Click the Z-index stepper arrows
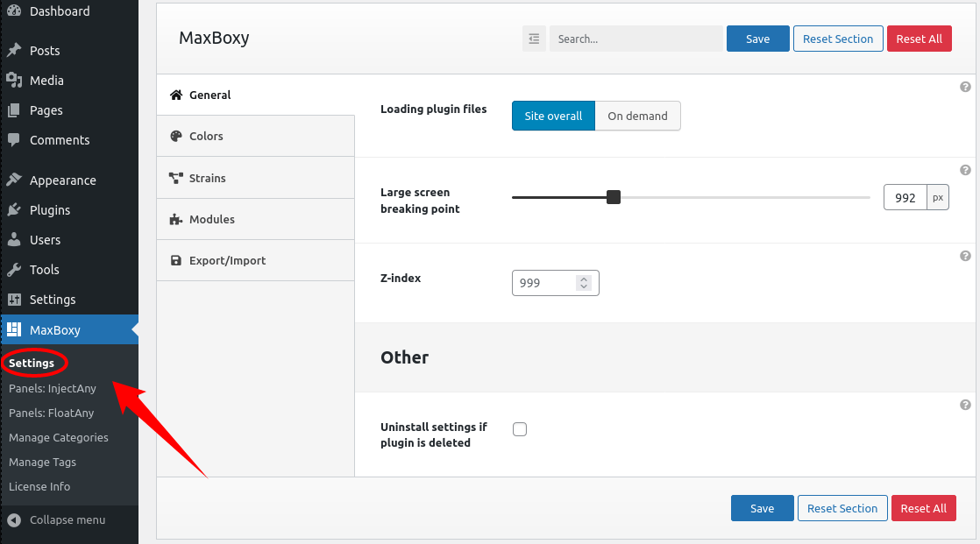The width and height of the screenshot is (980, 544). coord(584,283)
